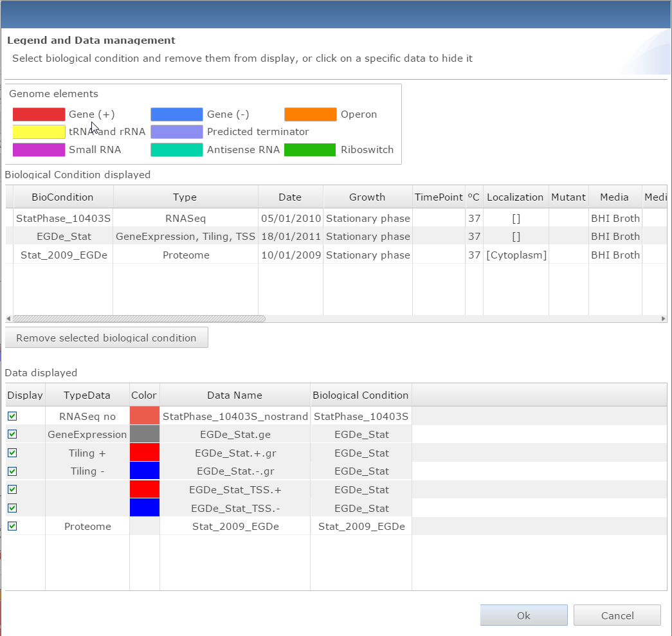672x636 pixels.
Task: Click the red Gene (+) legend swatch
Action: click(39, 114)
